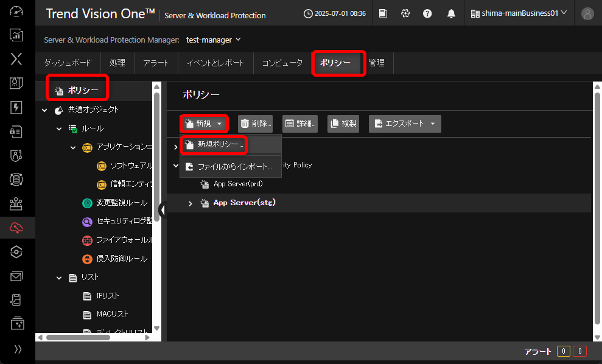Open the notifications bell icon

(x=451, y=13)
